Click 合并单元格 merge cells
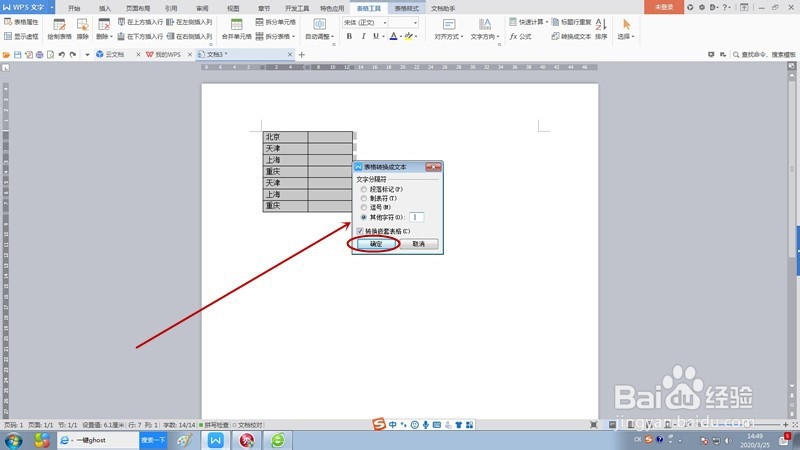This screenshot has height=450, width=800. coord(236,29)
